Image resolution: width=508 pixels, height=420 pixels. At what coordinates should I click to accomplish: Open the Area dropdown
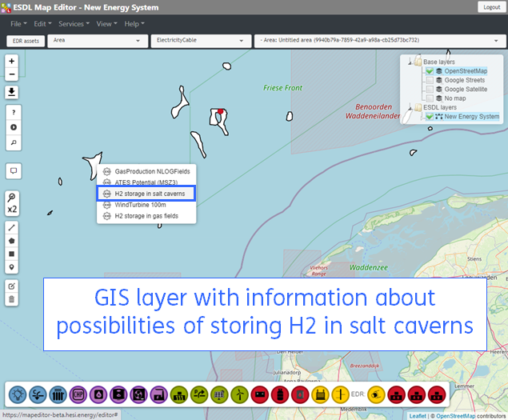tap(97, 39)
